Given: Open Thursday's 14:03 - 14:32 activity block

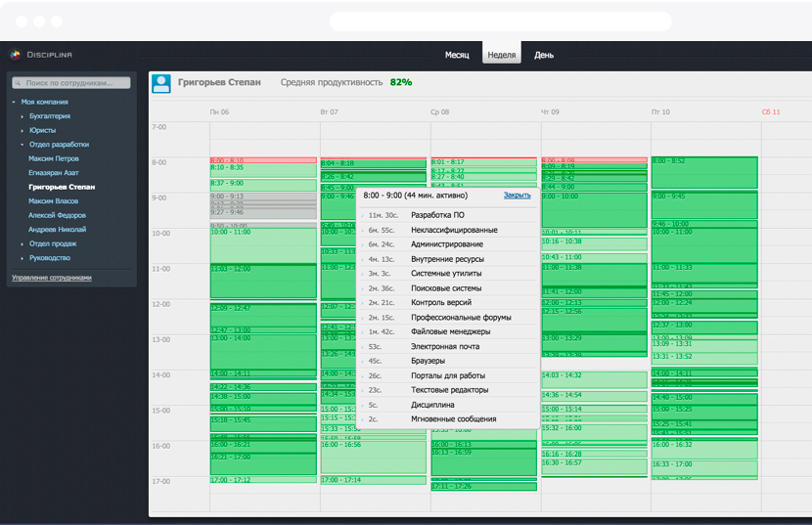Looking at the screenshot, I should click(x=595, y=379).
